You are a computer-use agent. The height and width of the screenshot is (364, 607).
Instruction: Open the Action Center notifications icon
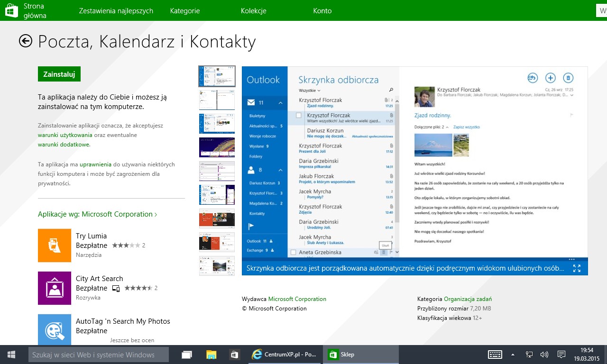(x=561, y=355)
